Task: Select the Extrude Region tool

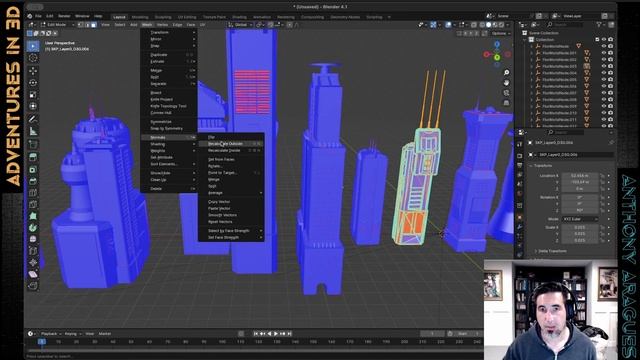Action: 33,157
